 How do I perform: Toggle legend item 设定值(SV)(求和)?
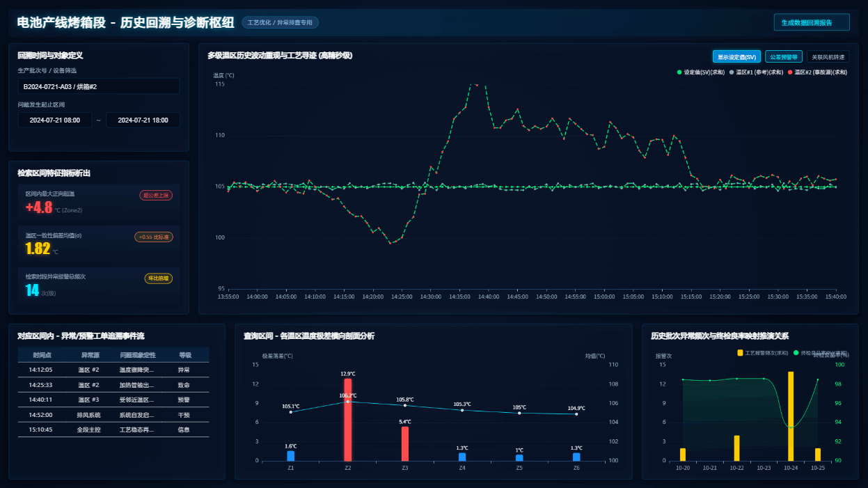click(701, 72)
